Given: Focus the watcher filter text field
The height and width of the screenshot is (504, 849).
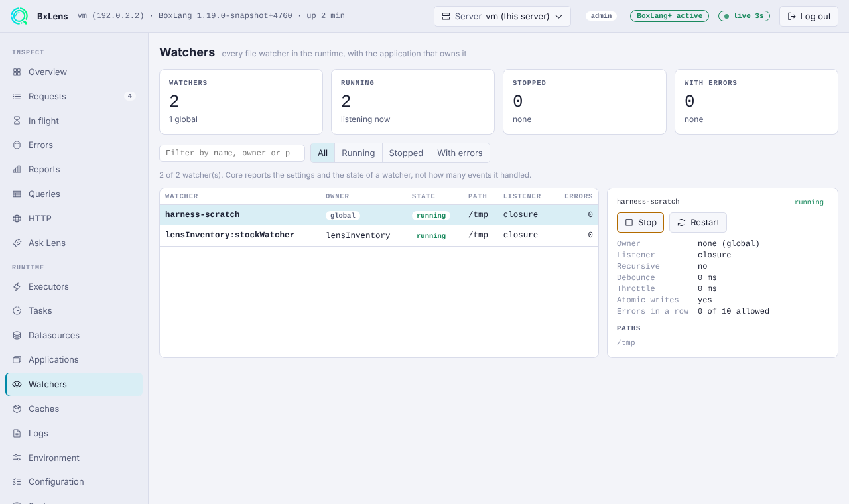Looking at the screenshot, I should pyautogui.click(x=232, y=153).
